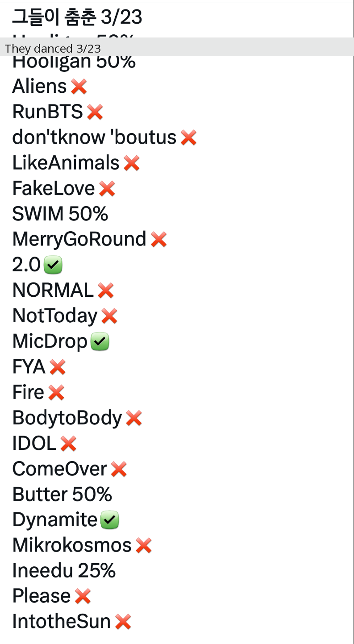Screen dimensions: 354x644
Task: Click the red X next to FakeLove
Action: (107, 189)
